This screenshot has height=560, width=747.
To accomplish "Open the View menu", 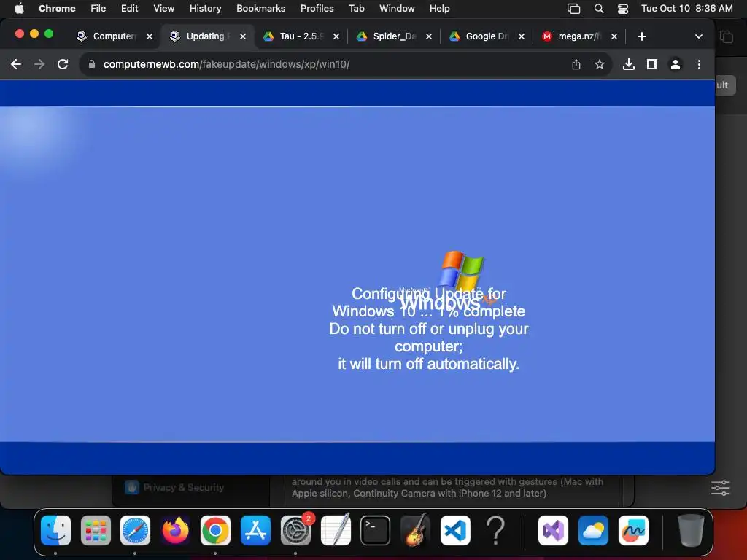I will coord(163,9).
